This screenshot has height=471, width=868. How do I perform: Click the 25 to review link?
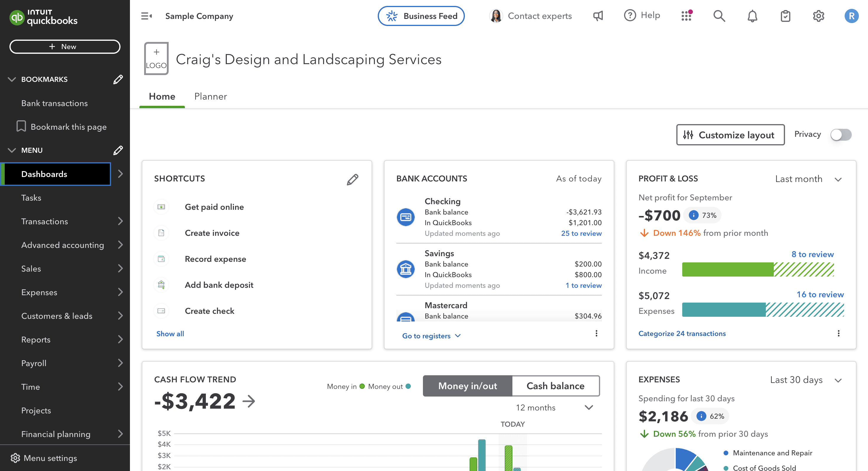581,233
